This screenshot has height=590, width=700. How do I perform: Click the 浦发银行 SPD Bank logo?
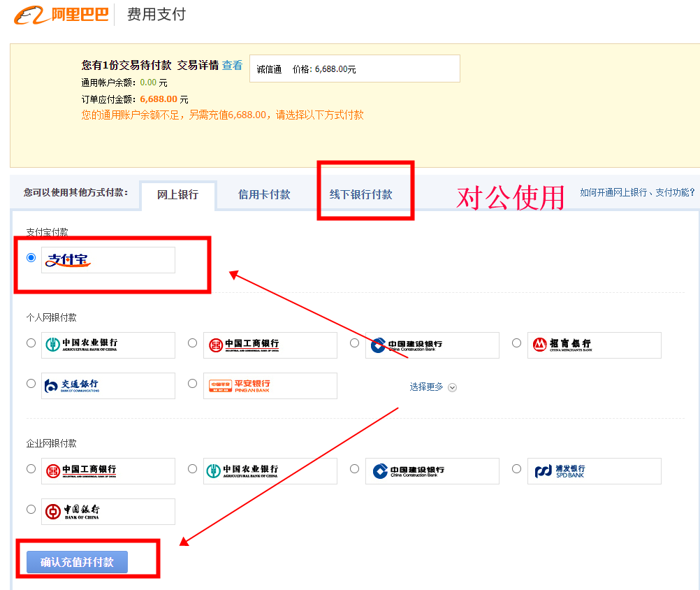tap(594, 470)
